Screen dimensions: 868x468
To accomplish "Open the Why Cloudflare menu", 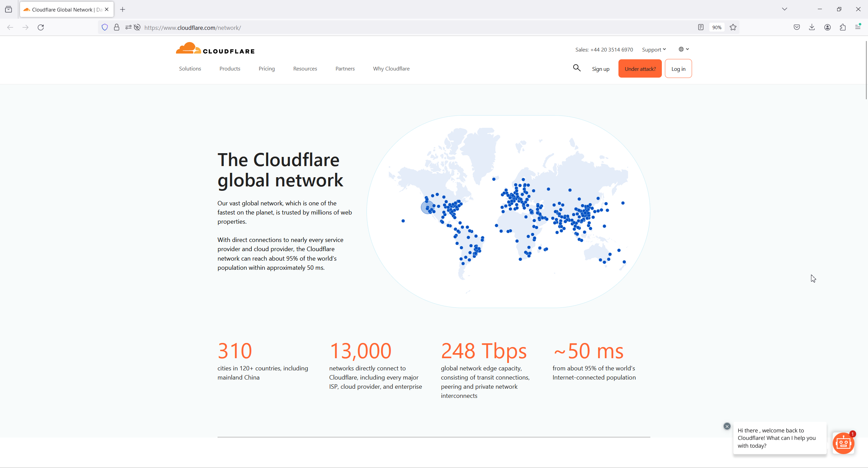I will 391,68.
